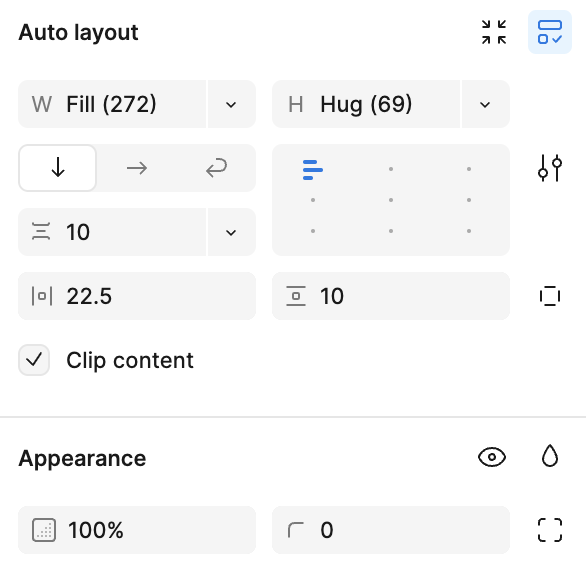Click individual padding icon
The width and height of the screenshot is (586, 572).
pyautogui.click(x=550, y=296)
